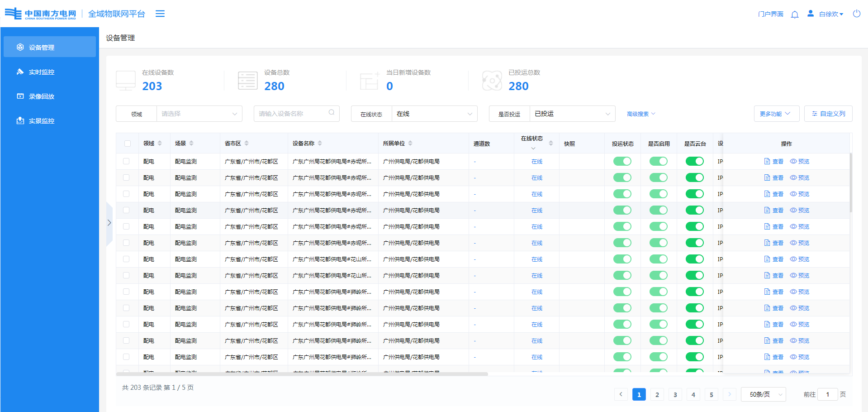Image resolution: width=868 pixels, height=412 pixels.
Task: Open the 白徐欢 user dropdown
Action: 831,14
